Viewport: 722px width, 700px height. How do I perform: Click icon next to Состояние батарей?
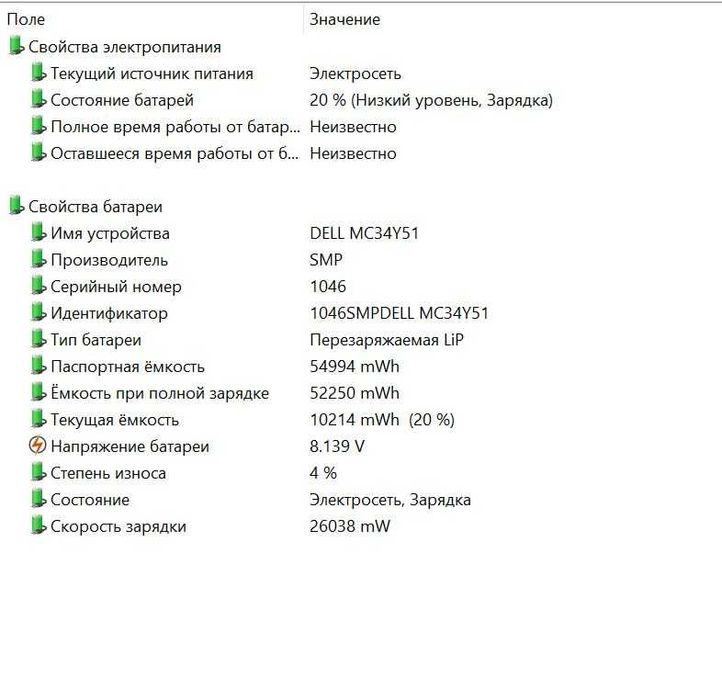pyautogui.click(x=38, y=99)
